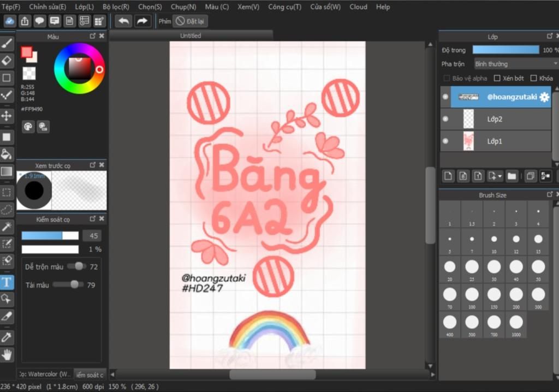
Task: Select the Bucket fill tool
Action: point(7,154)
